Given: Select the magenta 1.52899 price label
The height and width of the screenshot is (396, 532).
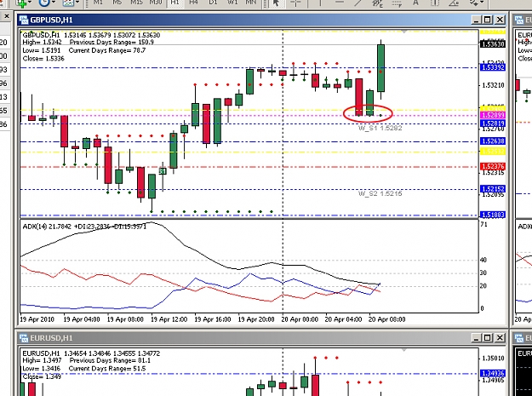Looking at the screenshot, I should coord(493,115).
